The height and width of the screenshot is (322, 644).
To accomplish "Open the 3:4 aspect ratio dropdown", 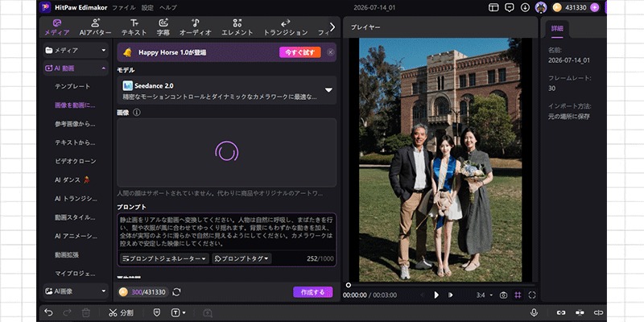I will [x=485, y=295].
